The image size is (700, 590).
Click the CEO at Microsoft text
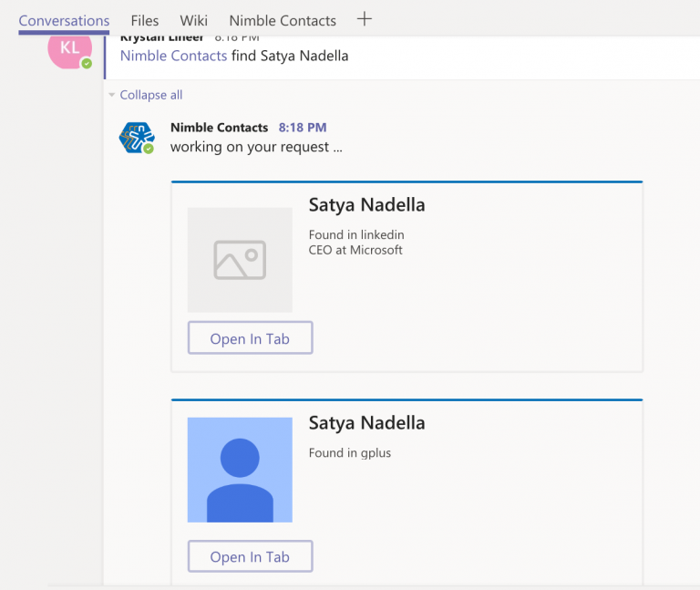pos(355,250)
